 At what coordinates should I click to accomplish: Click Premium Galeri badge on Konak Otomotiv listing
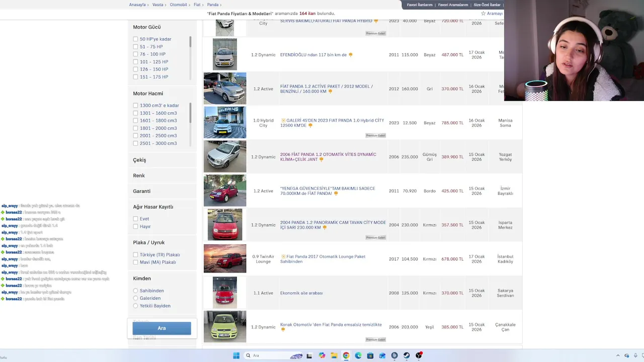click(375, 339)
